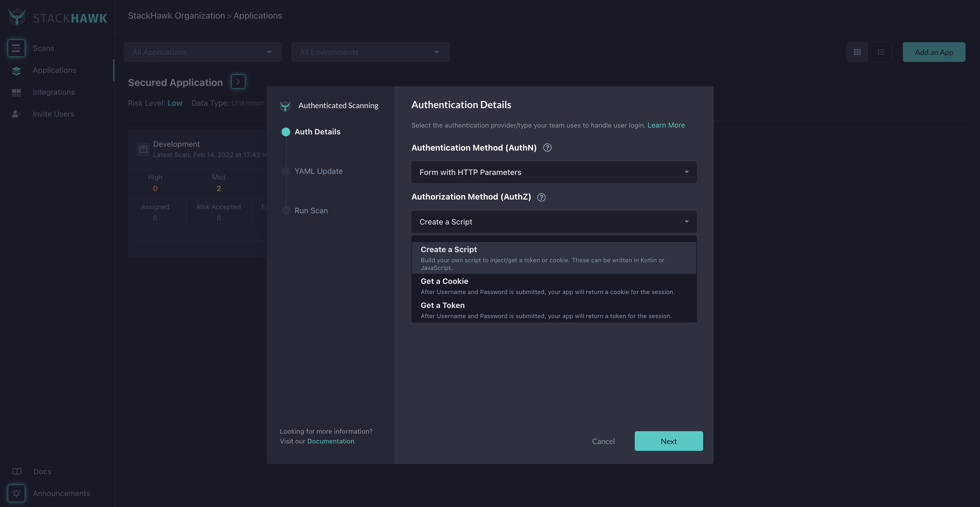Choose Get a Cookie option
Image resolution: width=980 pixels, height=507 pixels.
pyautogui.click(x=554, y=286)
